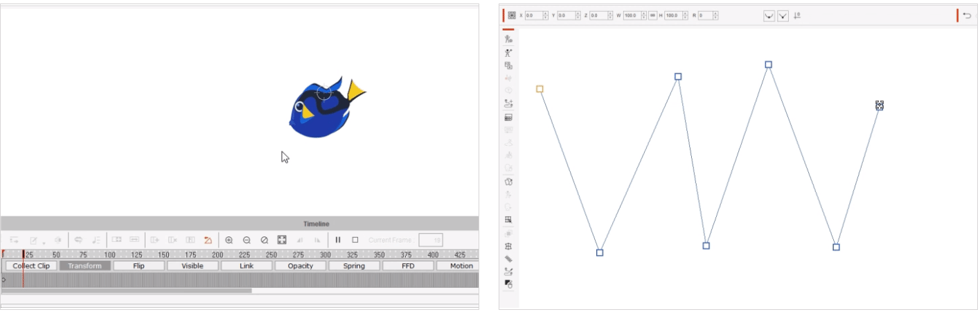This screenshot has height=312, width=980.
Task: Select the highest path point
Action: coord(768,64)
